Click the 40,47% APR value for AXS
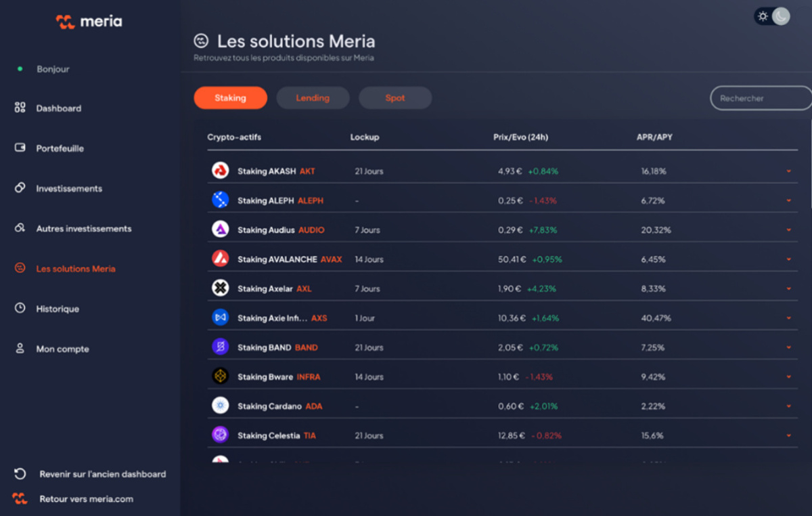Screen dimensions: 812x516 (656, 318)
